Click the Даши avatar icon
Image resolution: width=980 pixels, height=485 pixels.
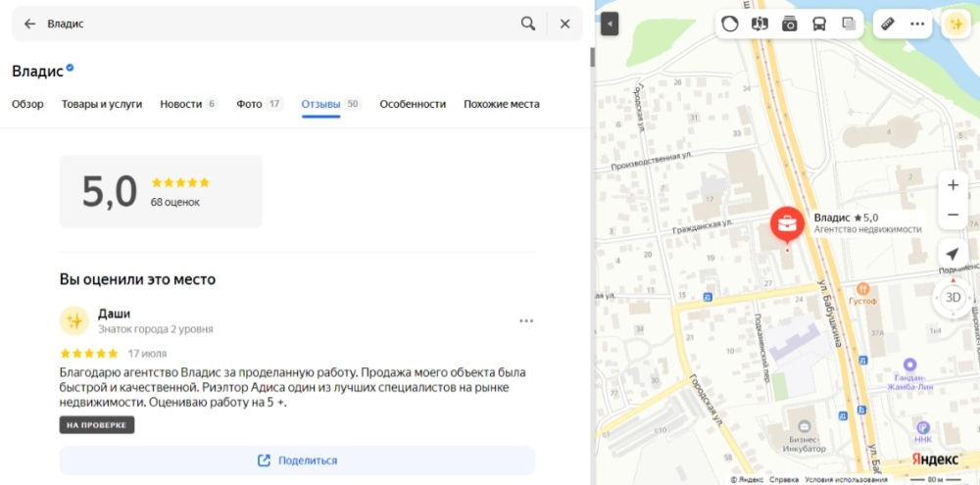pos(74,320)
